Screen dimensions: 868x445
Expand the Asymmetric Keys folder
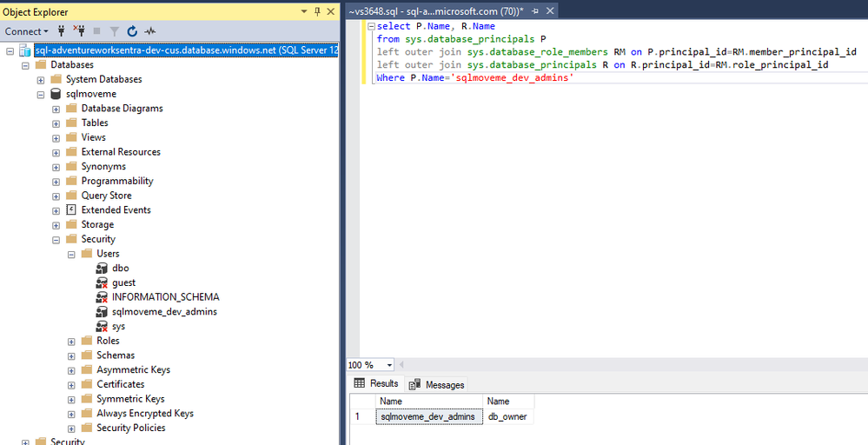(71, 370)
